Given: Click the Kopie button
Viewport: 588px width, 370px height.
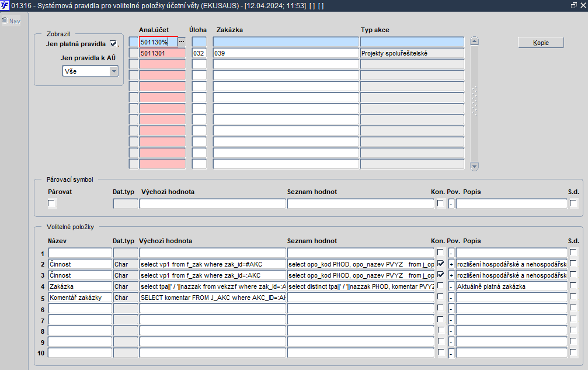Looking at the screenshot, I should (541, 43).
